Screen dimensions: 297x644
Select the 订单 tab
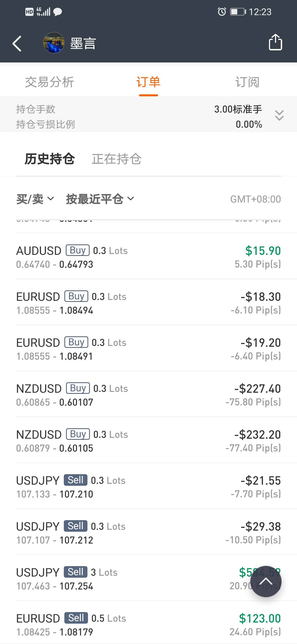pyautogui.click(x=148, y=82)
